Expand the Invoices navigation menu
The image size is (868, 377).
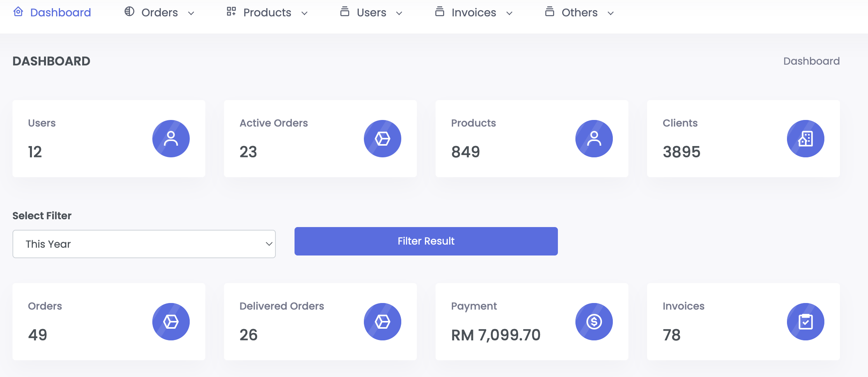tap(474, 13)
